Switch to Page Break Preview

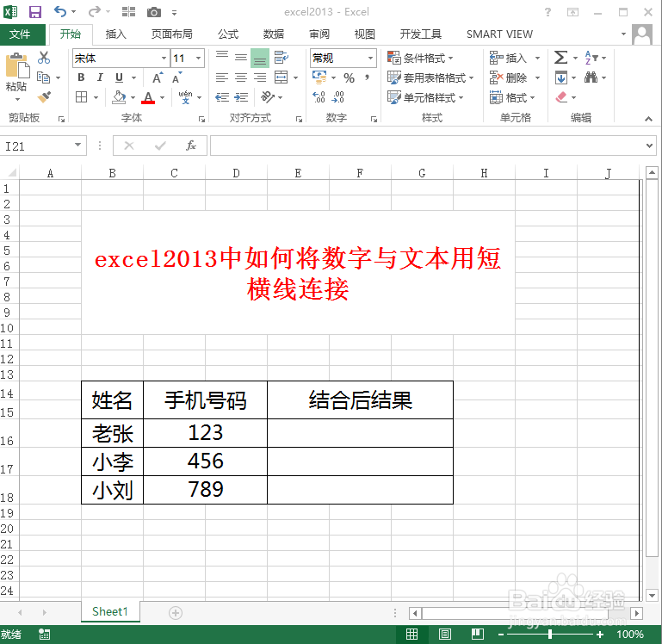[478, 634]
